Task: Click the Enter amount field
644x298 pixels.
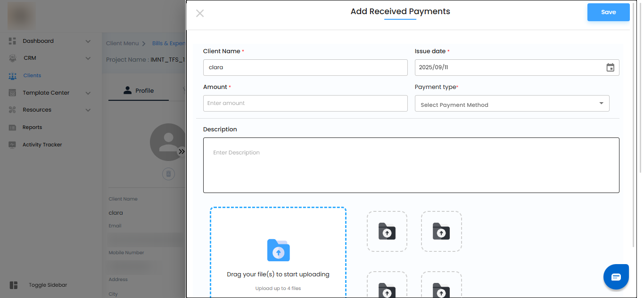Action: 305,103
